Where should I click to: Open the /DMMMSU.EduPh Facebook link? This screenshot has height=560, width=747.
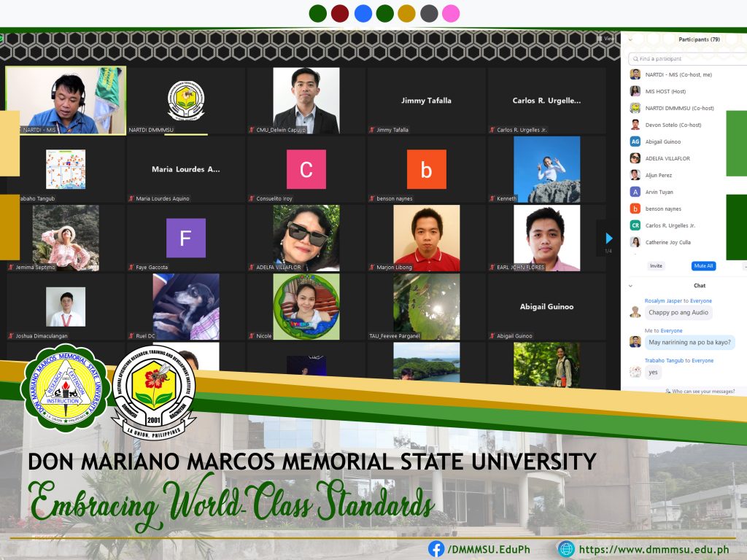(x=488, y=549)
